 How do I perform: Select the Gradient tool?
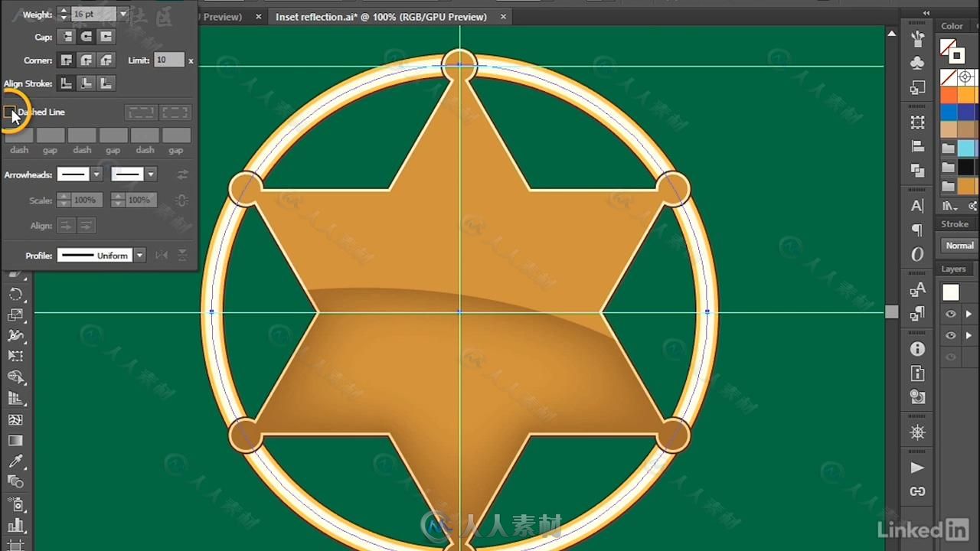pyautogui.click(x=15, y=441)
